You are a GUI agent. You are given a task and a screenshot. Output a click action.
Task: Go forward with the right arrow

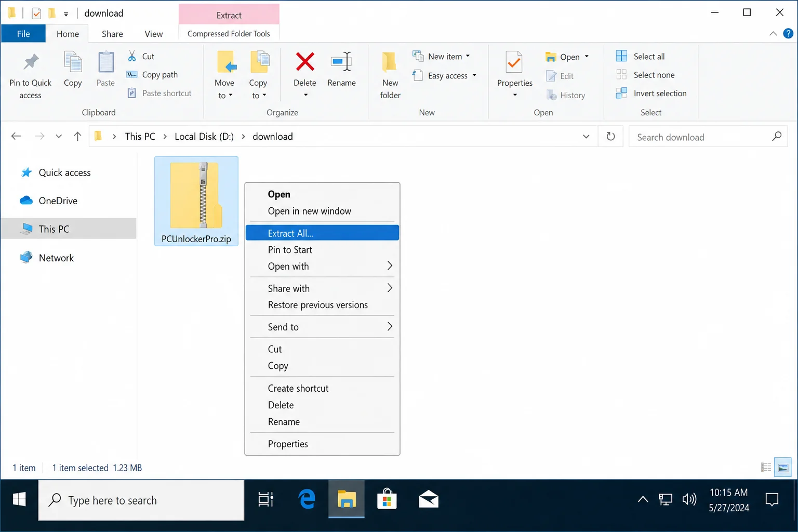coord(39,136)
